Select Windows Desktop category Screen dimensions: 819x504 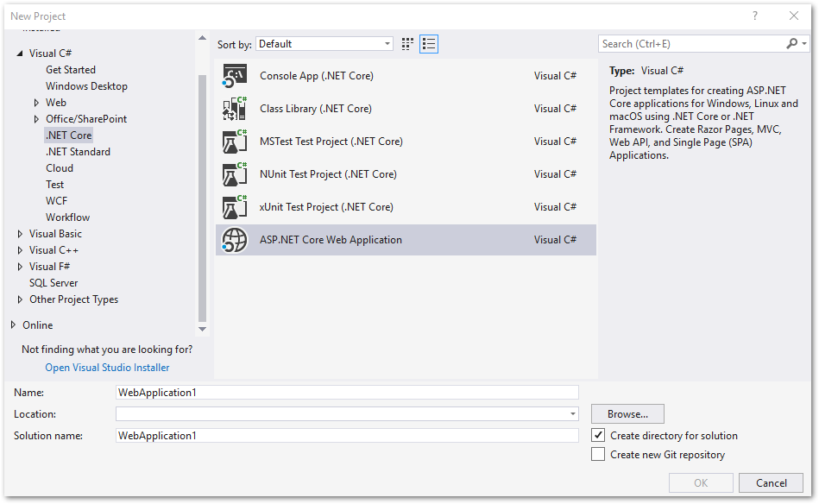[86, 86]
